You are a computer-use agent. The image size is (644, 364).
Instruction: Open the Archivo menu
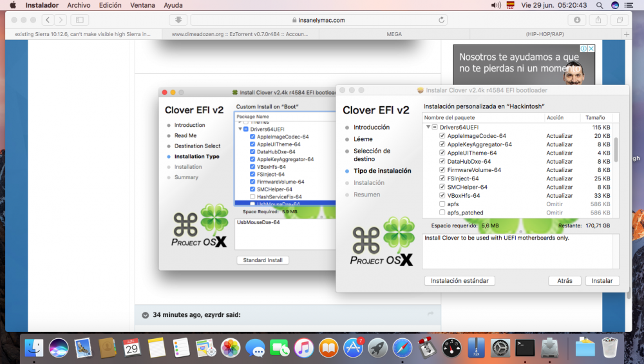[79, 5]
